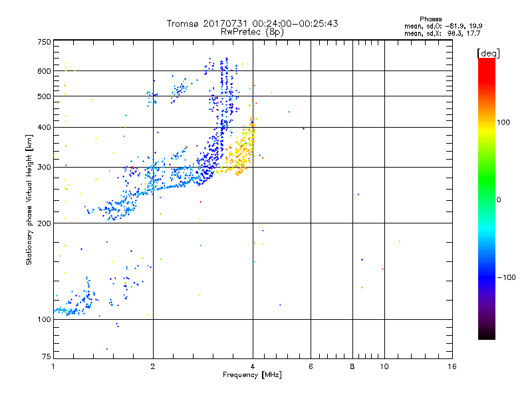
Task: Click the x-axis tick label '8'
Action: click(352, 366)
